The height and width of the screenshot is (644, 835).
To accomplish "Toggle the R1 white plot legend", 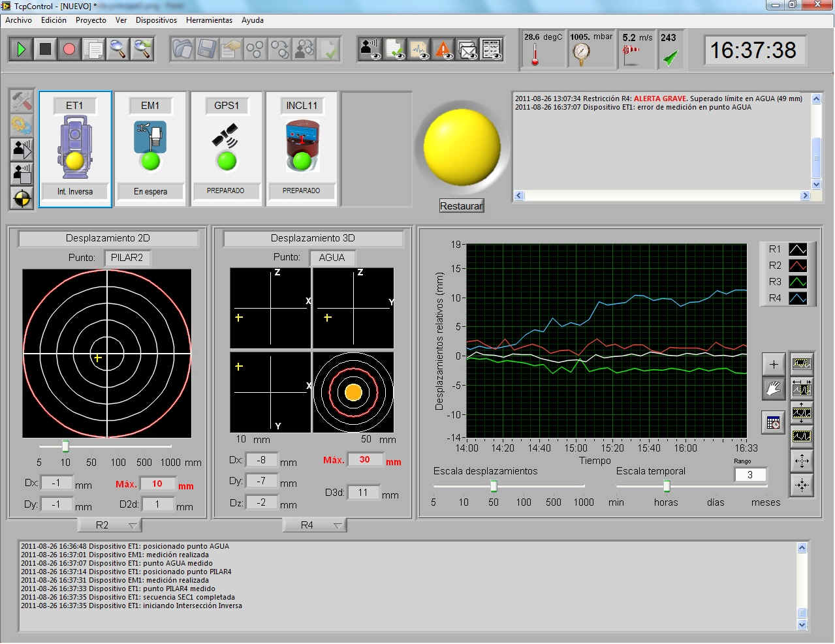I will [798, 249].
